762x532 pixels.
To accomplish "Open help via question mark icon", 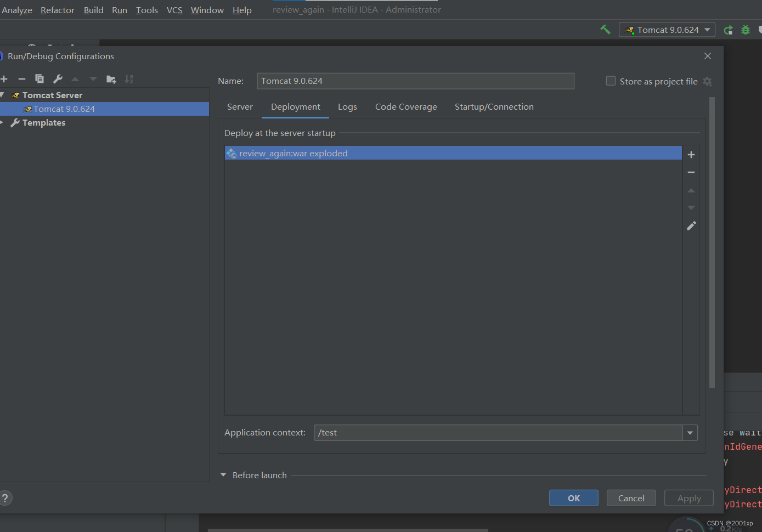I will [x=5, y=498].
